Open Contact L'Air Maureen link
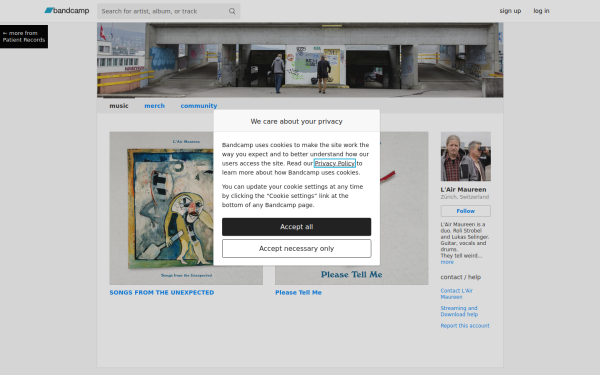The image size is (600, 375). coord(457,294)
